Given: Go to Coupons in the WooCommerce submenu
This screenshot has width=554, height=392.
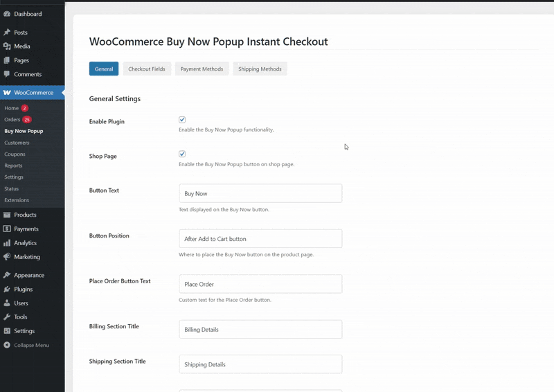Looking at the screenshot, I should [x=15, y=154].
